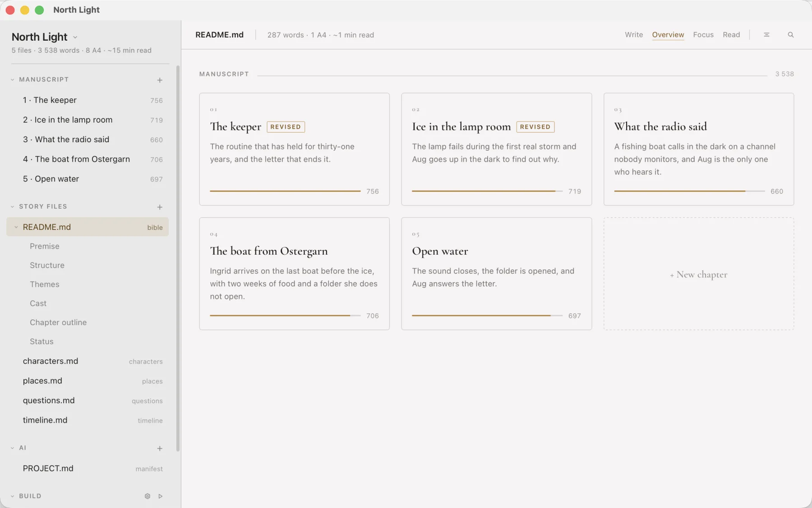Viewport: 812px width, 508px height.
Task: Jump to the Status section
Action: coord(42,341)
